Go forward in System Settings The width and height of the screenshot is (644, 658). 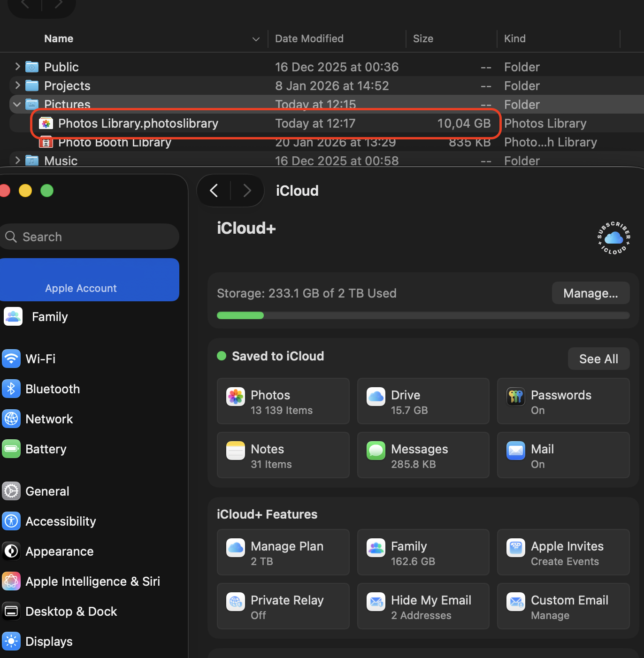[247, 191]
